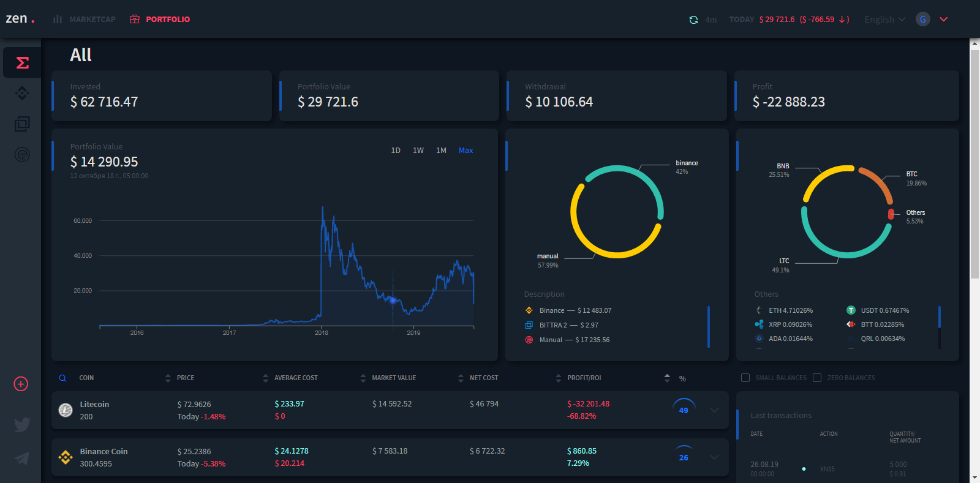Sort the table by MARKET VALUE column
The height and width of the screenshot is (483, 980).
(394, 378)
